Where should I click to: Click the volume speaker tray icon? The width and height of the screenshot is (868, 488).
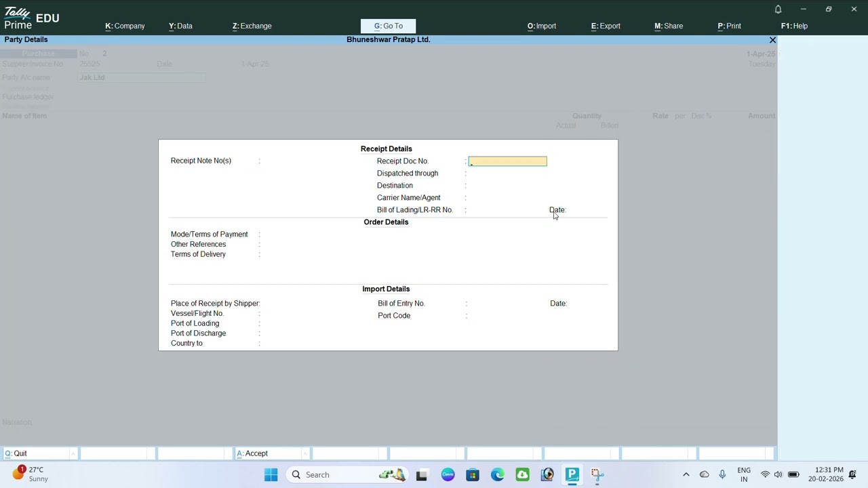pos(778,474)
